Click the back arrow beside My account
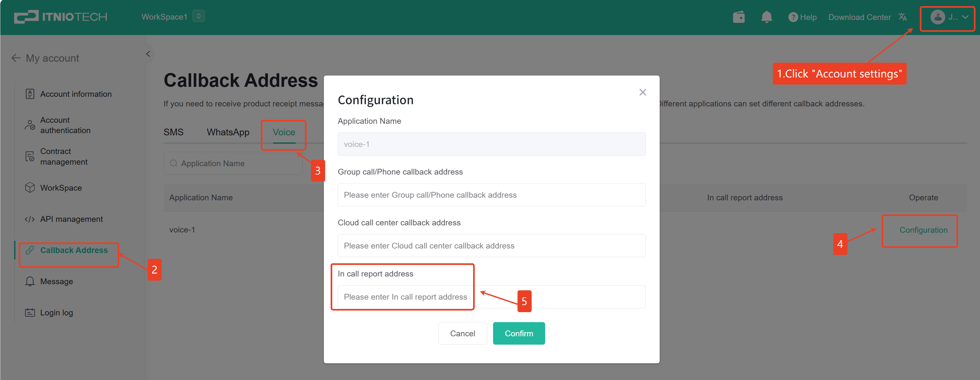This screenshot has height=380, width=980. (16, 58)
